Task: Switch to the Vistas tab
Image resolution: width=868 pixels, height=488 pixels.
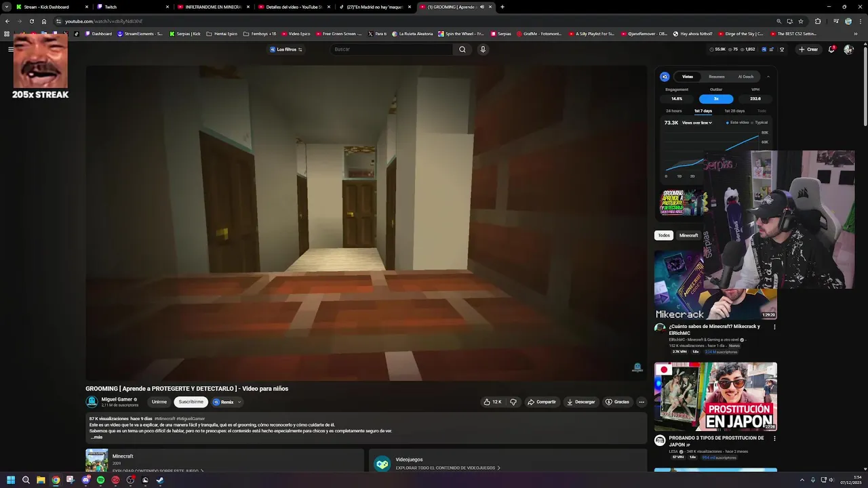Action: 688,77
